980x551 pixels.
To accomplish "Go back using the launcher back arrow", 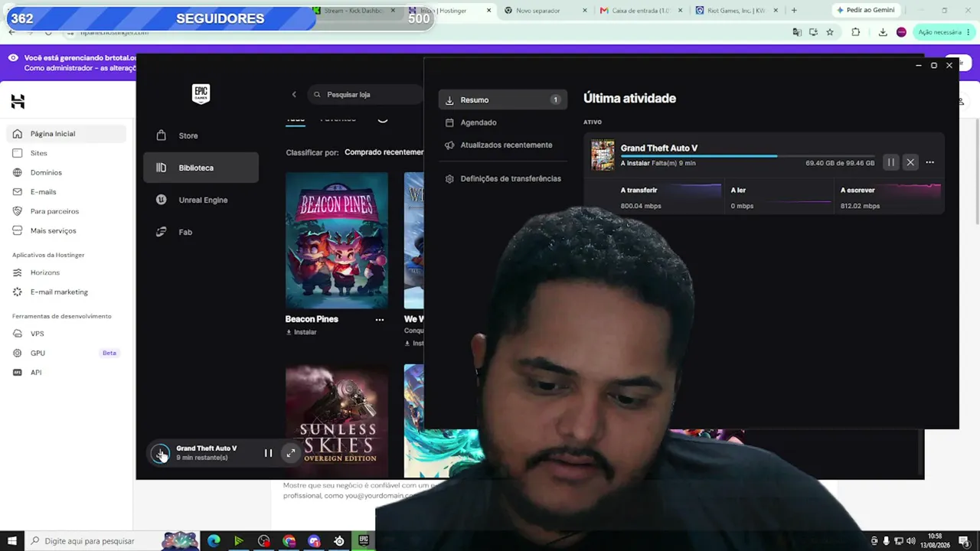I will pyautogui.click(x=294, y=94).
